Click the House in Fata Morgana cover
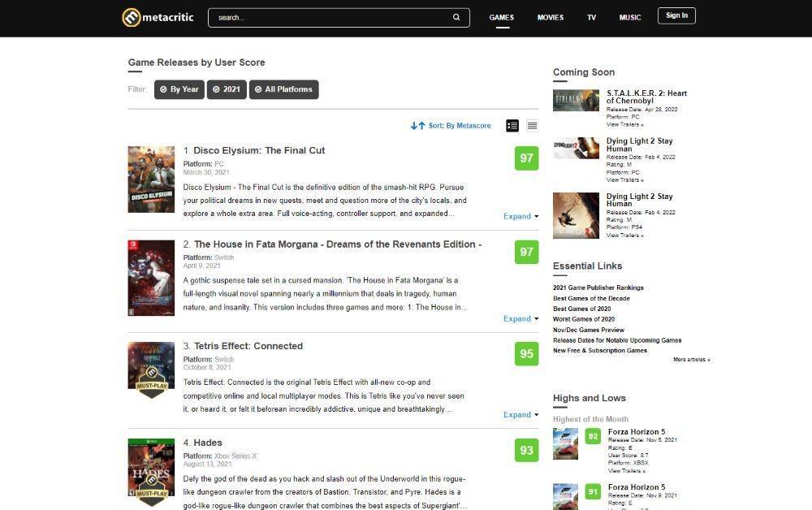The width and height of the screenshot is (812, 510). coord(151,278)
